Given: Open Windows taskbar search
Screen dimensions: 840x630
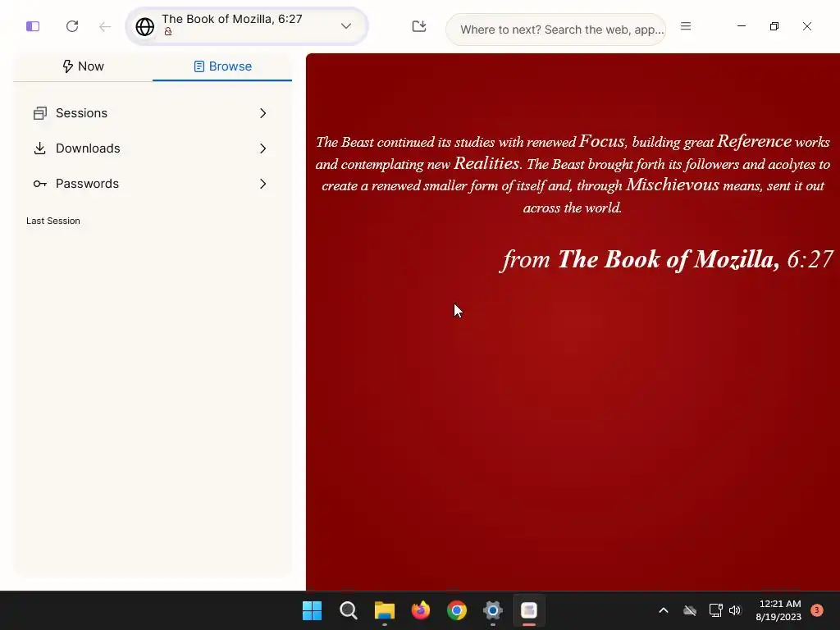Looking at the screenshot, I should pos(348,610).
